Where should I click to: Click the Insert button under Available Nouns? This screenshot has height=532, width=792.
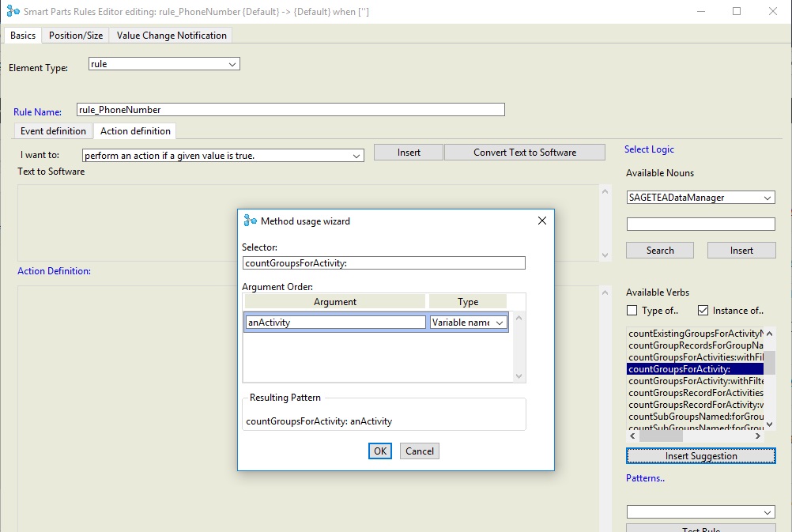[x=741, y=250]
